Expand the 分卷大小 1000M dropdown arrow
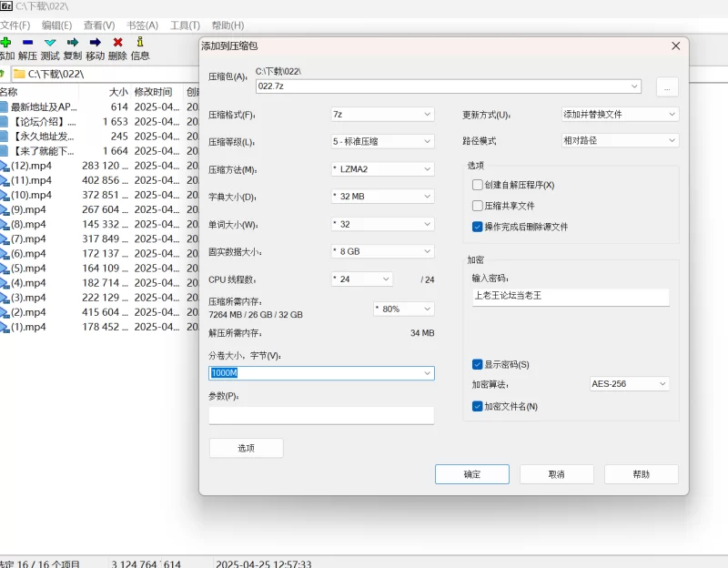This screenshot has height=568, width=728. [x=427, y=373]
